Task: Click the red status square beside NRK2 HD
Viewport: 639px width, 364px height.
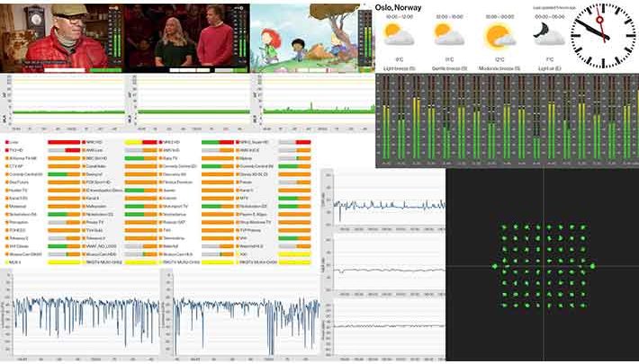Action: tap(161, 143)
